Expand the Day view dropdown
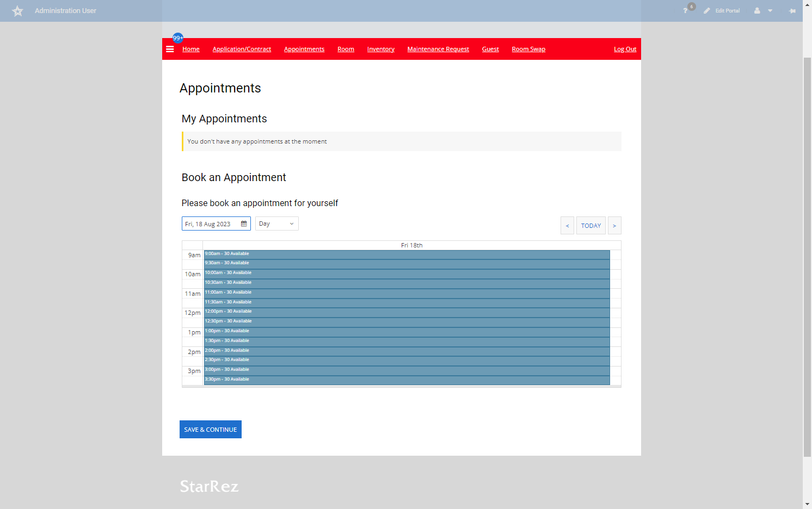This screenshot has width=812, height=509. tap(277, 224)
